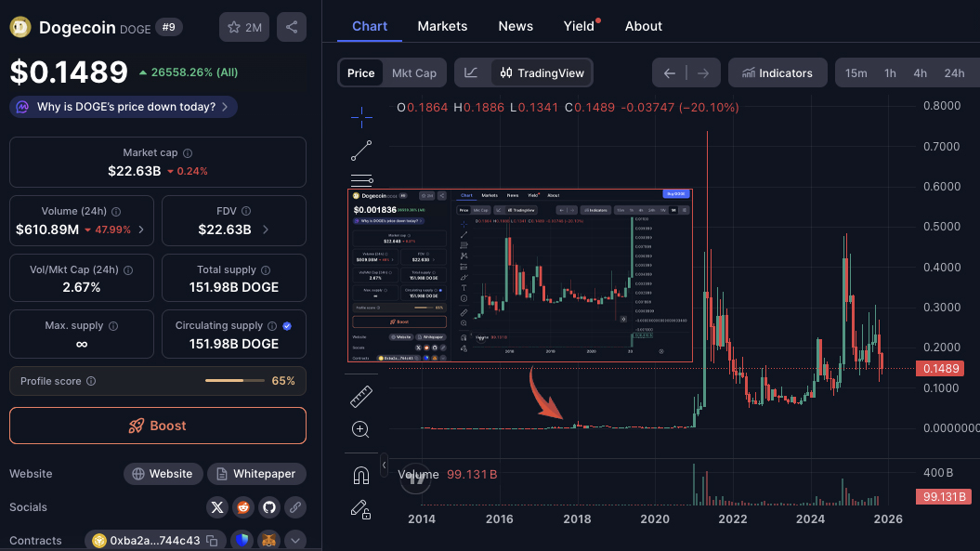Switch to the Markets tab

tap(442, 26)
